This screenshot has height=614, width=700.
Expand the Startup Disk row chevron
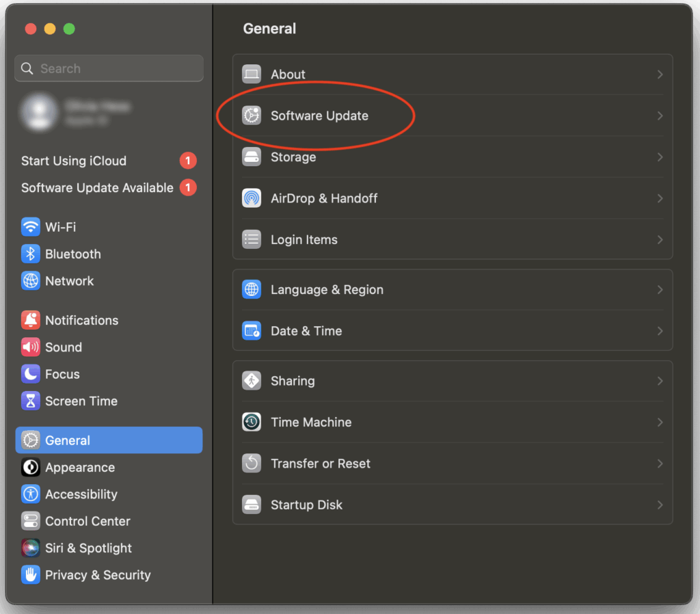pyautogui.click(x=660, y=505)
